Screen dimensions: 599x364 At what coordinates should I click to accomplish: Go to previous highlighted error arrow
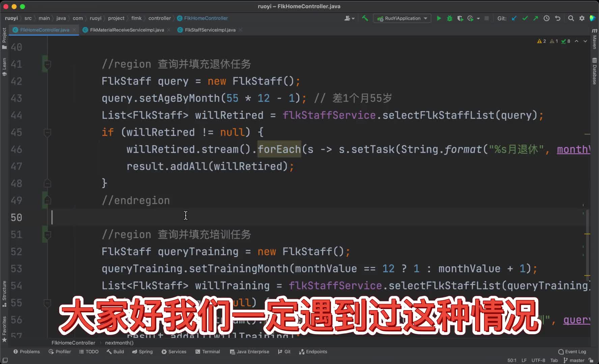pyautogui.click(x=577, y=41)
